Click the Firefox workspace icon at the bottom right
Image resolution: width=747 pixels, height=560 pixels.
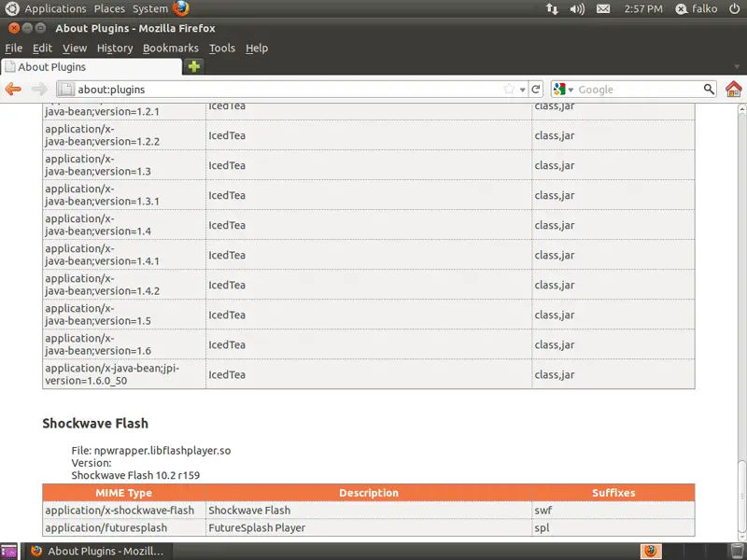click(x=651, y=552)
